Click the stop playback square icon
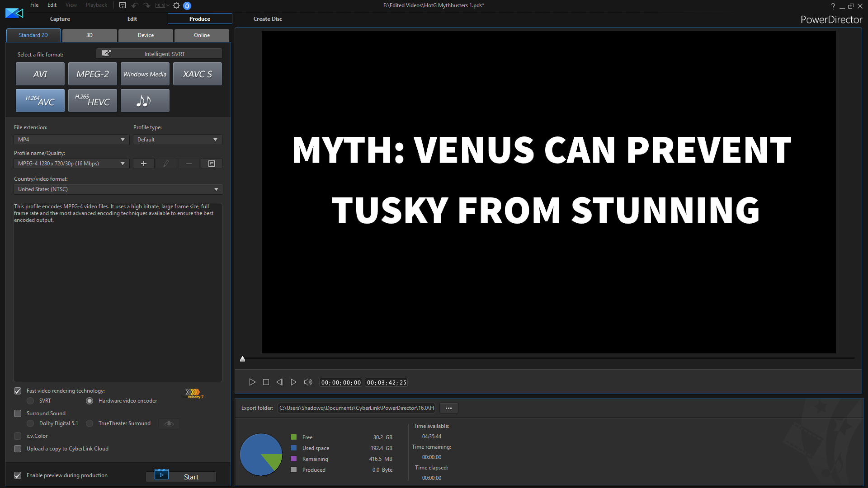Viewport: 868px width, 488px height. pyautogui.click(x=266, y=382)
